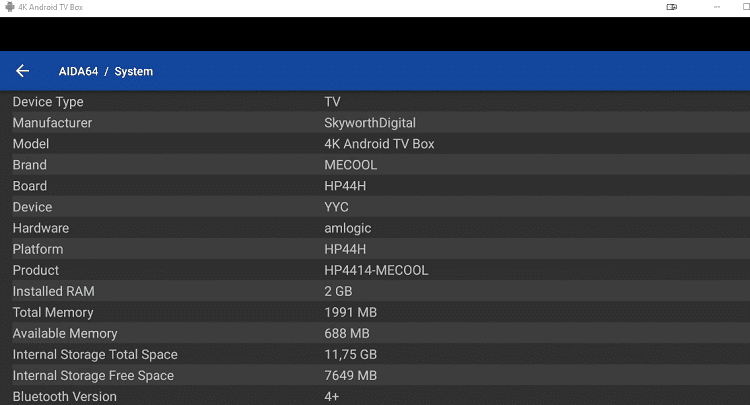Select the Installed RAM row
Image resolution: width=750 pixels, height=405 pixels.
pos(375,291)
